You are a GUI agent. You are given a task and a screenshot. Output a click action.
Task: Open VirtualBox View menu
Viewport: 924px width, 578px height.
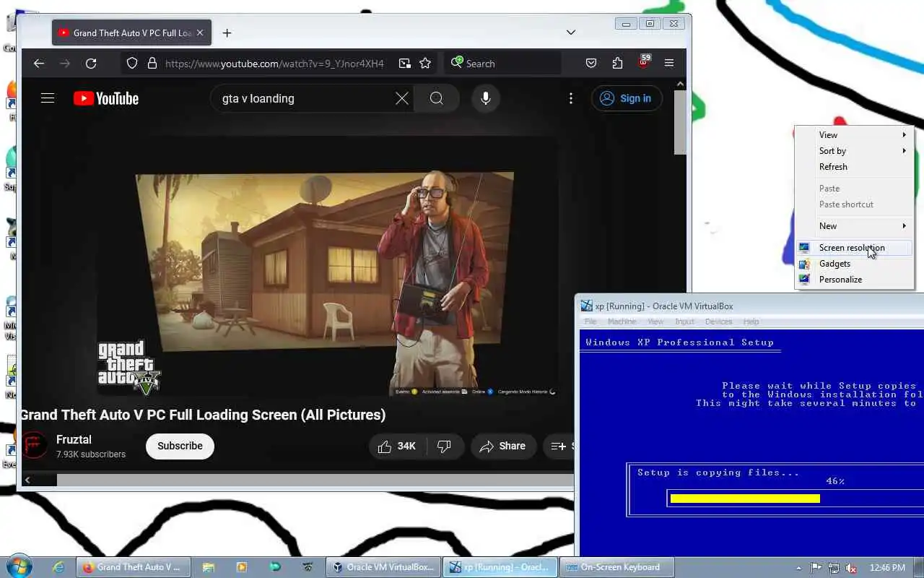[x=655, y=322]
